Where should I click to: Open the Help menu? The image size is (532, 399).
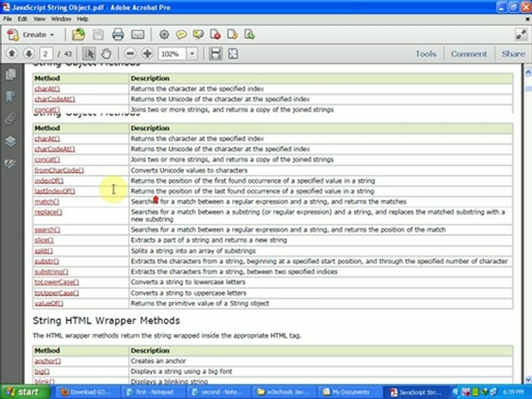[x=83, y=19]
